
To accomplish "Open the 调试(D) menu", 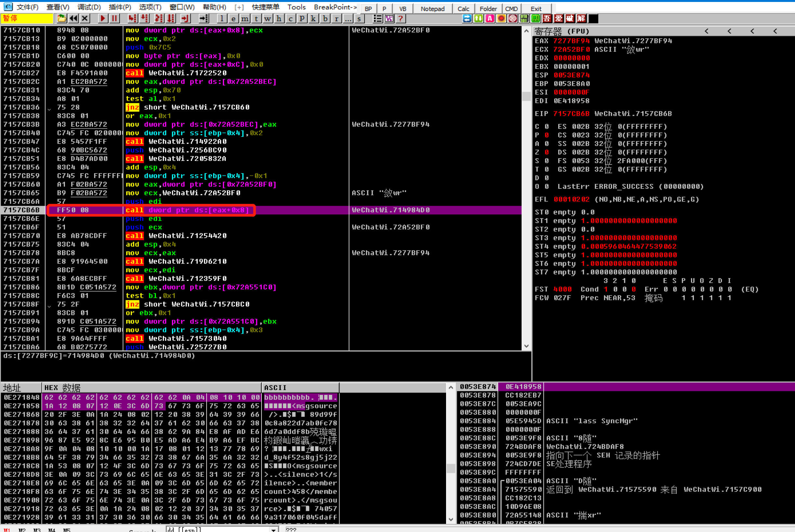I will pyautogui.click(x=89, y=7).
